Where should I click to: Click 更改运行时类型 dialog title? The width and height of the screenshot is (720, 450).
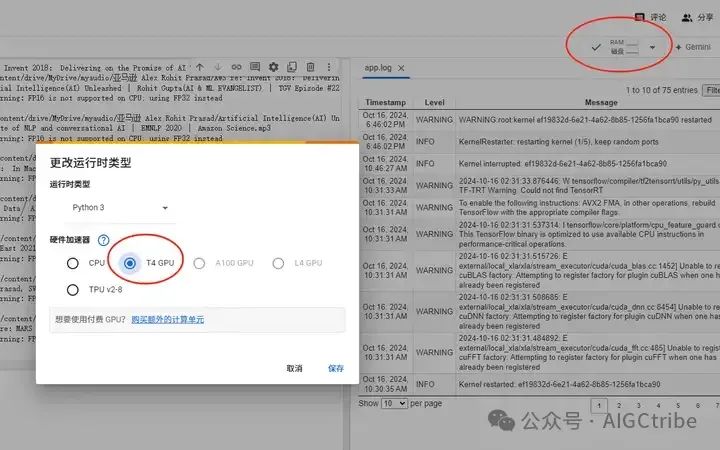tap(90, 162)
